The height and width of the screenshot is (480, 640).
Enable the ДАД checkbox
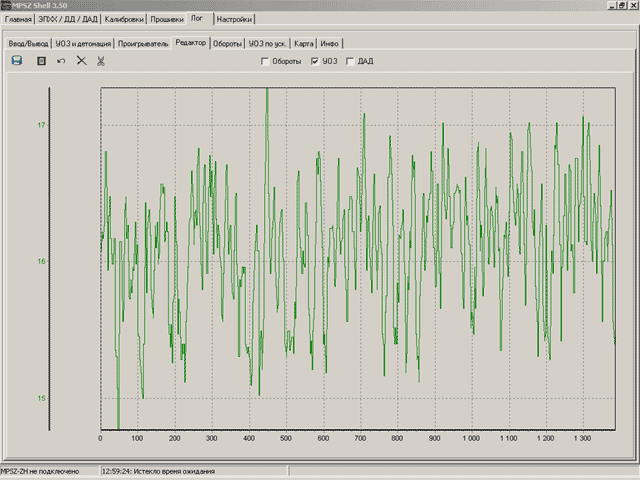pos(350,61)
